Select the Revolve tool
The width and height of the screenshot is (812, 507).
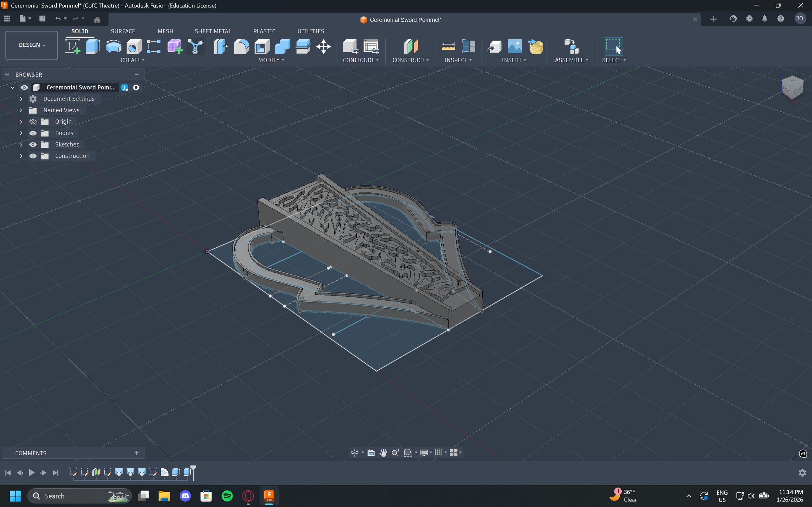point(113,46)
